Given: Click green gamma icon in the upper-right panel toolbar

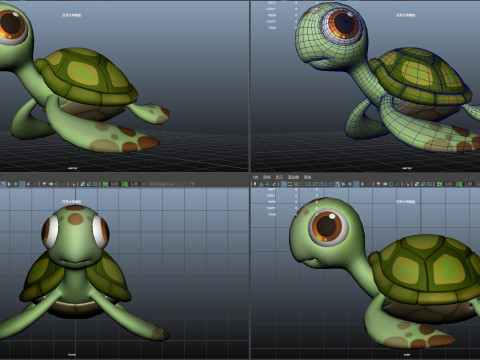Looking at the screenshot, I should pos(459,184).
